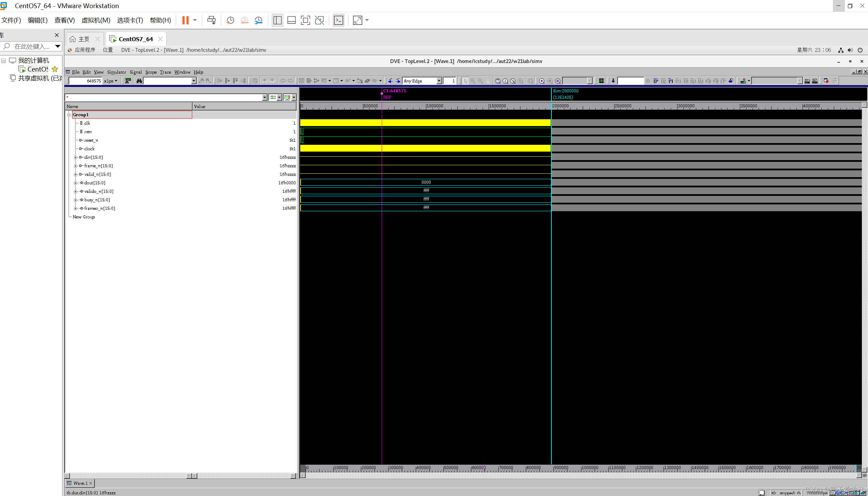
Task: Click search forward to next edge arrow
Action: 398,81
